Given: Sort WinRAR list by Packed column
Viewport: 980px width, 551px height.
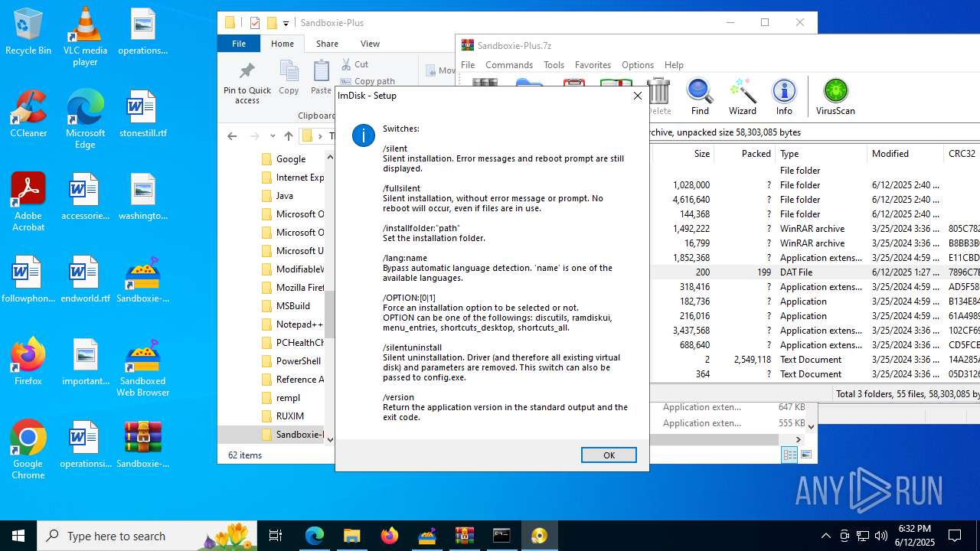Looking at the screenshot, I should point(745,153).
